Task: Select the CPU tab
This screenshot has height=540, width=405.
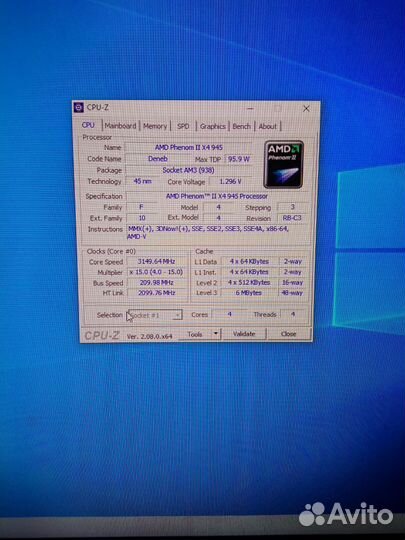Action: point(88,125)
